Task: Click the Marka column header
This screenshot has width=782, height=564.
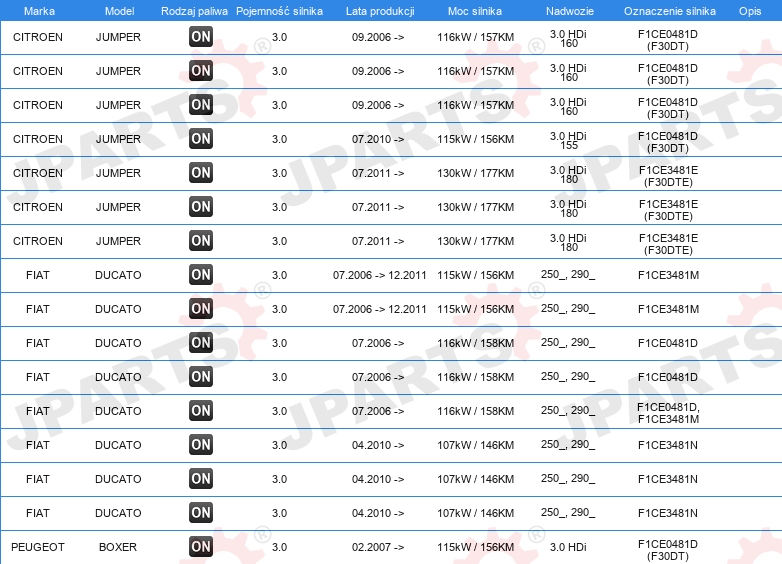Action: [x=39, y=11]
